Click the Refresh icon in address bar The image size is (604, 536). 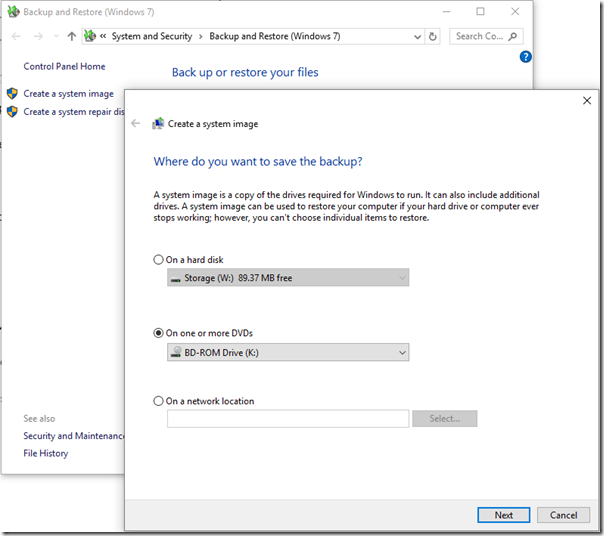[433, 37]
